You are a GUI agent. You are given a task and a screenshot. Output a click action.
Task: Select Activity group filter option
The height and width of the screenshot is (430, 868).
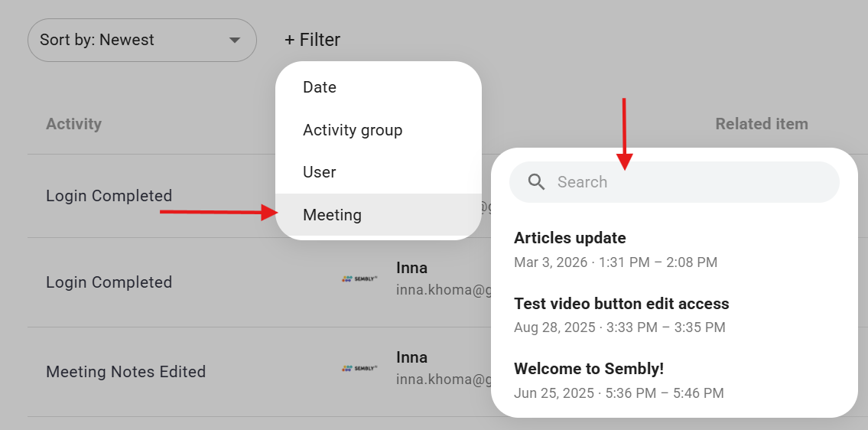pyautogui.click(x=353, y=130)
